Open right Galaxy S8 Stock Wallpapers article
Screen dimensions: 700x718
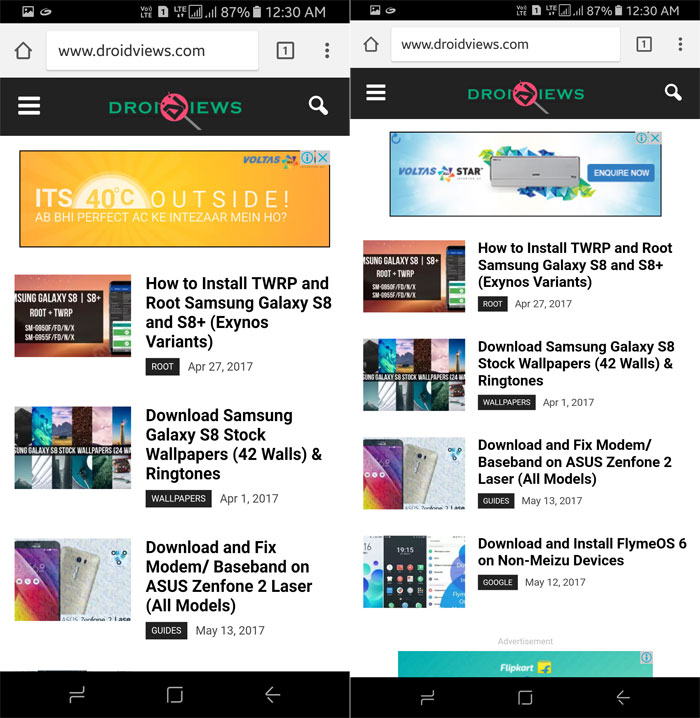click(x=576, y=364)
